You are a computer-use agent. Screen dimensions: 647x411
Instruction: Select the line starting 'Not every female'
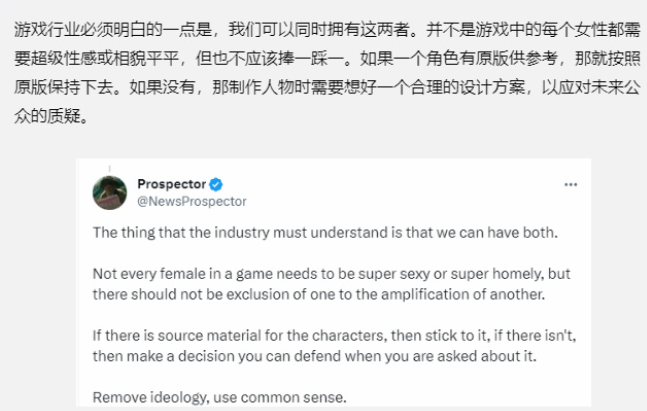pyautogui.click(x=331, y=274)
